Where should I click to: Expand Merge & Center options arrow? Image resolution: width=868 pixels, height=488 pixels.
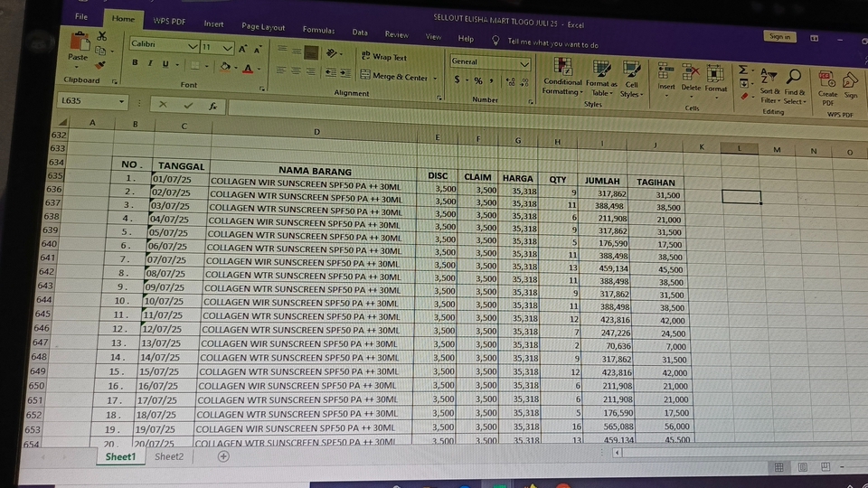pos(435,79)
